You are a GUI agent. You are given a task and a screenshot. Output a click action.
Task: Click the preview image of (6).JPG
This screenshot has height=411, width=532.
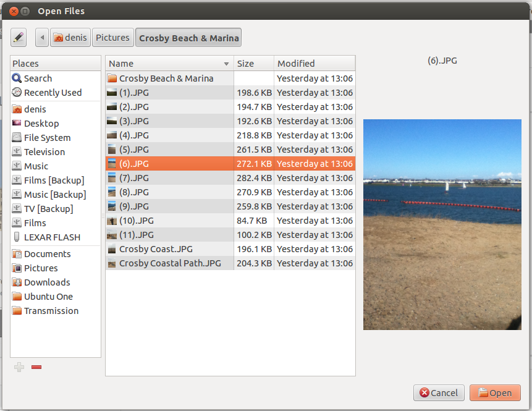point(442,224)
